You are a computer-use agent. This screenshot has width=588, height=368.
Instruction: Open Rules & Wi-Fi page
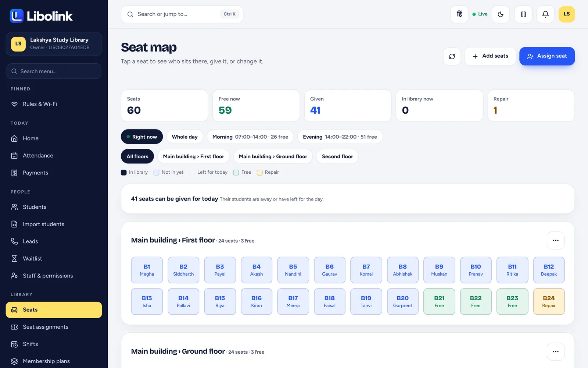54,104
